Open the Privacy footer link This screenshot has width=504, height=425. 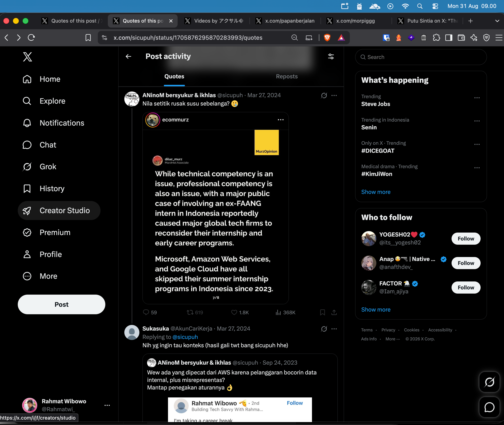point(388,330)
